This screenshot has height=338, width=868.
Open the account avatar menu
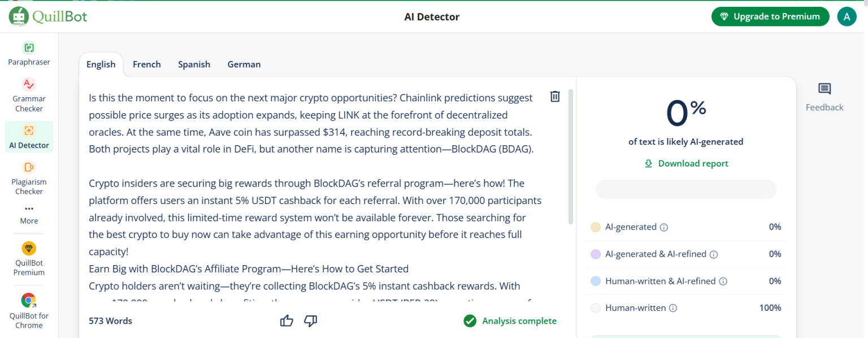pyautogui.click(x=846, y=16)
